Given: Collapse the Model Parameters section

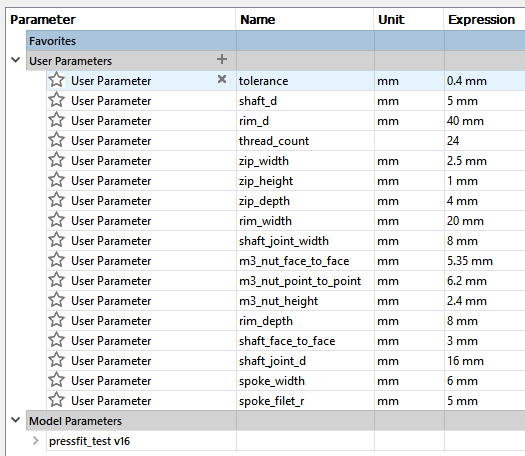Looking at the screenshot, I should [15, 420].
